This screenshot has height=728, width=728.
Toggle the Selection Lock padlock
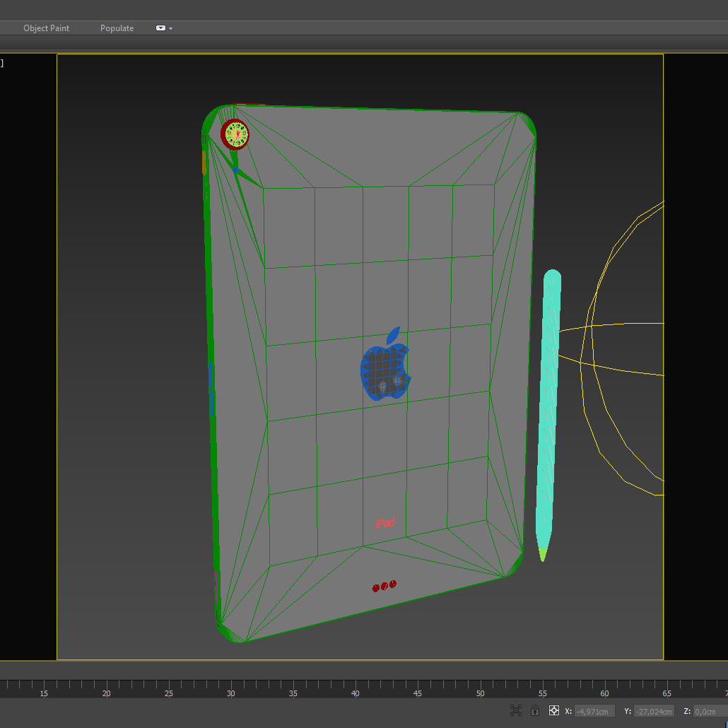(x=535, y=710)
